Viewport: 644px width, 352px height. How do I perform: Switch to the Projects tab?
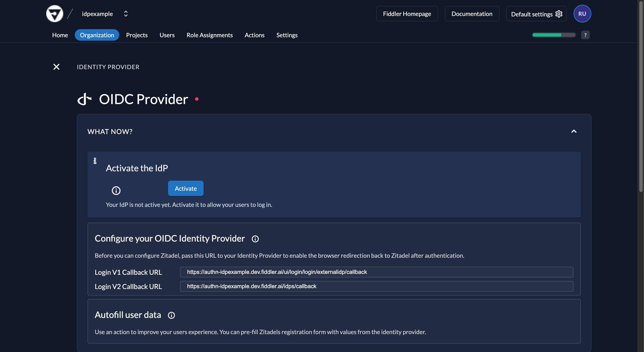coord(137,35)
